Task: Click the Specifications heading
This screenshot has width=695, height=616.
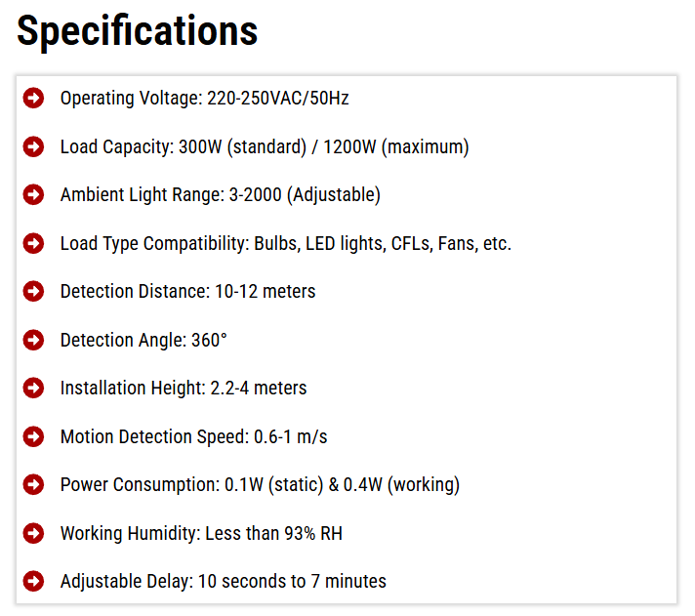Action: [x=138, y=31]
